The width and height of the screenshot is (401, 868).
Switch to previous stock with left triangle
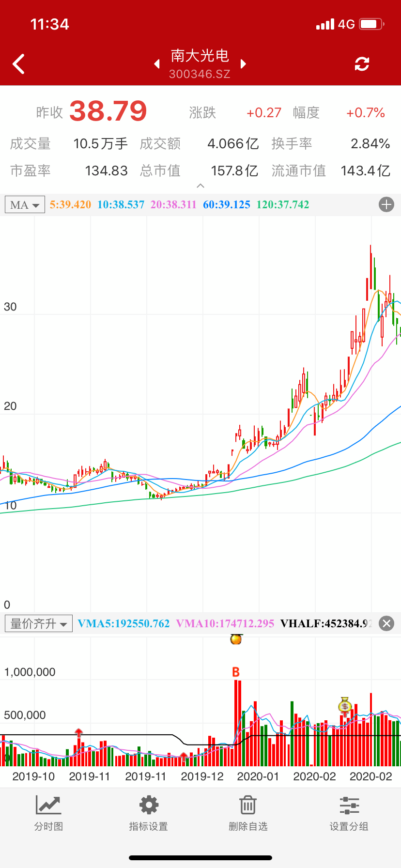(x=157, y=64)
